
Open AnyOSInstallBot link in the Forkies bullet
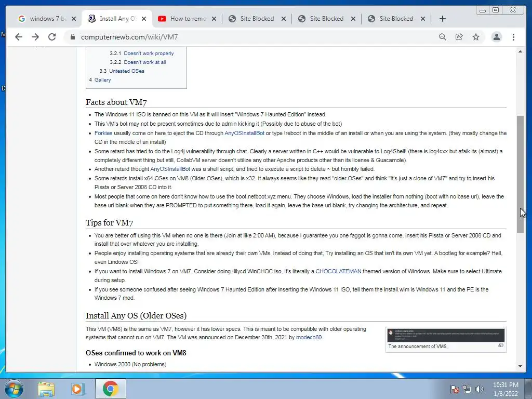244,133
